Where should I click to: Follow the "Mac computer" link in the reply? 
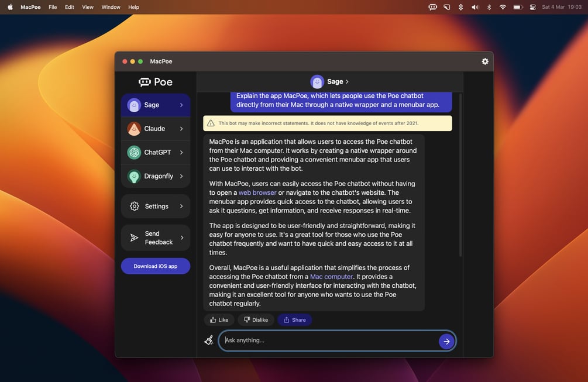click(331, 277)
